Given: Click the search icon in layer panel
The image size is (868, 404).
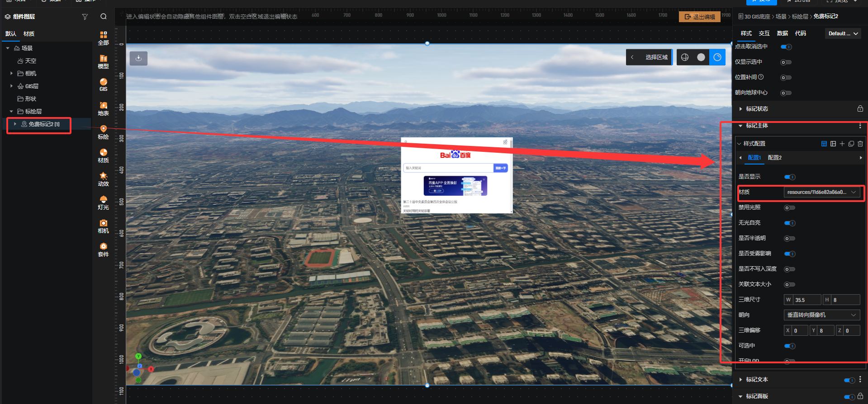Looking at the screenshot, I should click(x=104, y=17).
